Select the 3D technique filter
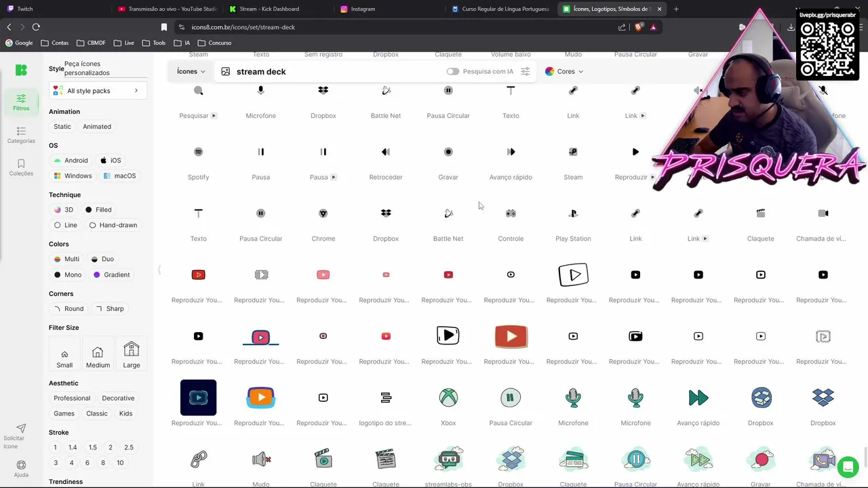Image resolution: width=868 pixels, height=488 pixels. 64,210
